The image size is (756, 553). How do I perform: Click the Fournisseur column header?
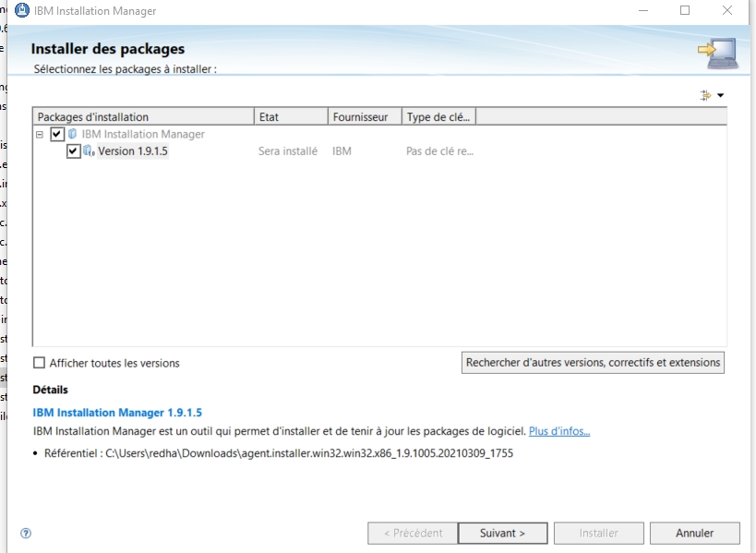365,116
